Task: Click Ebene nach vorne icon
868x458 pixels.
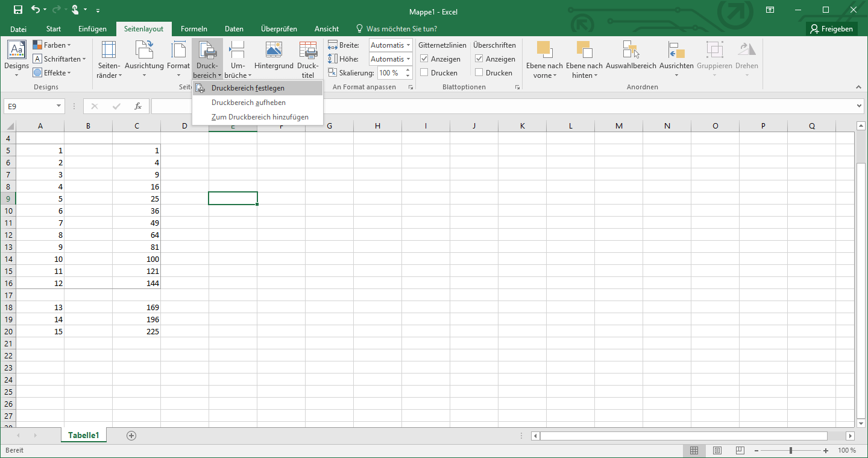Action: [x=544, y=49]
